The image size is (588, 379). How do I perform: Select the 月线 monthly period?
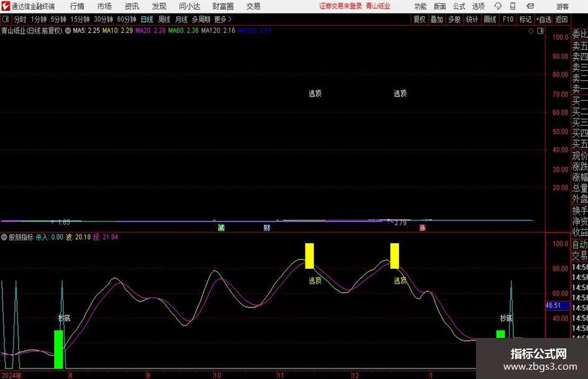[x=182, y=19]
